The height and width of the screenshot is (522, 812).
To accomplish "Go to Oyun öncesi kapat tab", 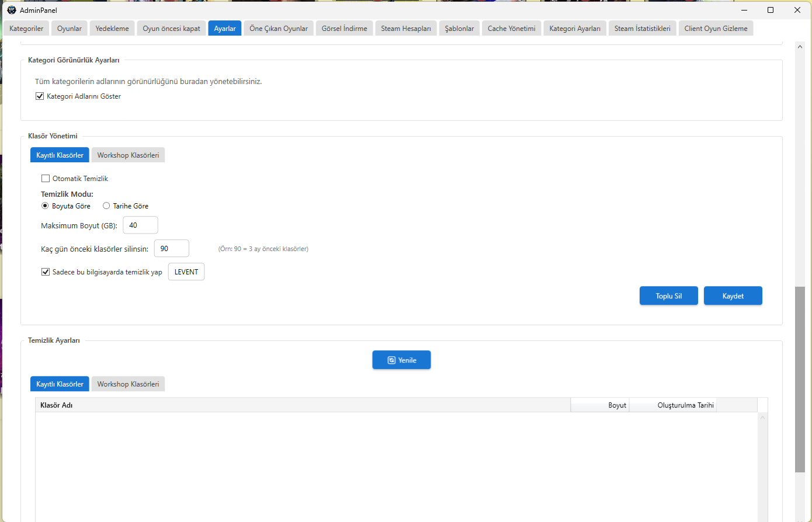I will click(x=172, y=28).
